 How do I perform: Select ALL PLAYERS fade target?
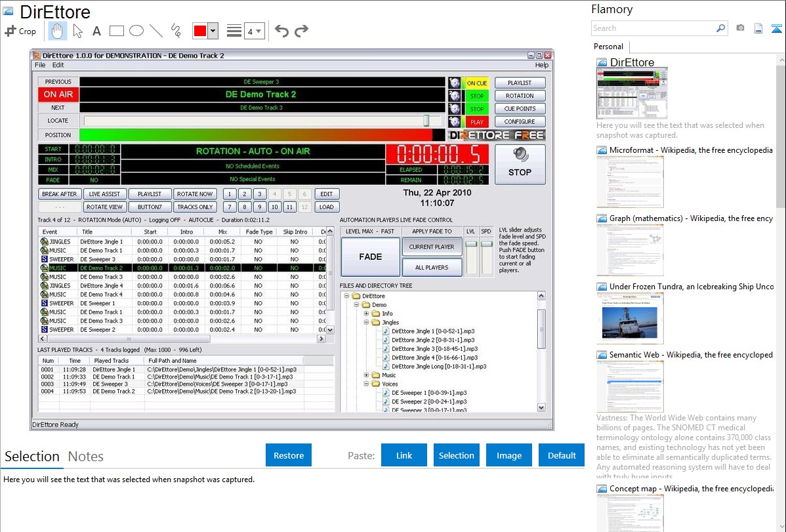coord(432,267)
